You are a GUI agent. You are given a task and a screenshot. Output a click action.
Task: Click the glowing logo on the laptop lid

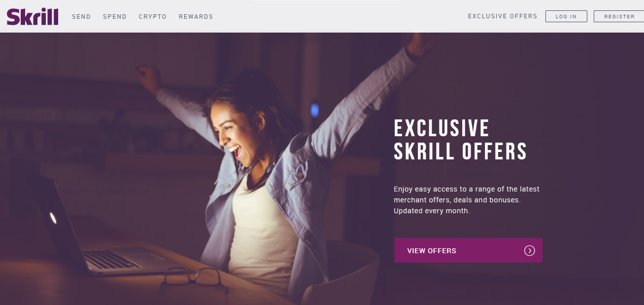(x=53, y=218)
